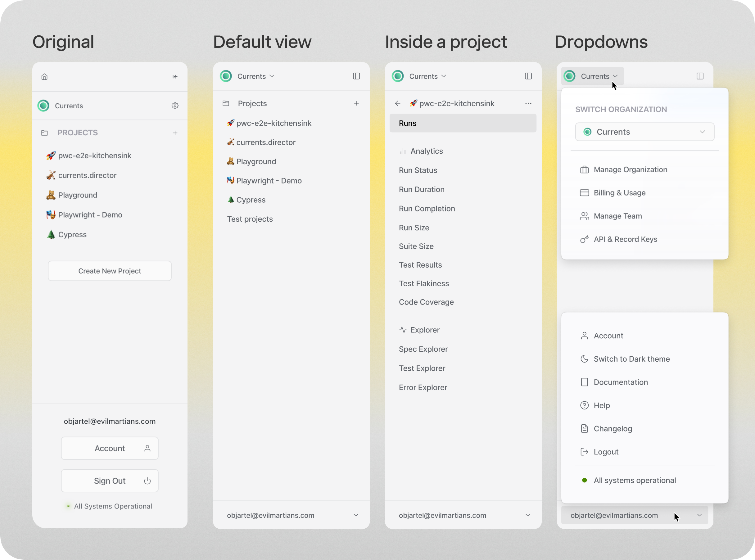755x560 pixels.
Task: Click the Manage Organization briefcase icon
Action: click(585, 169)
